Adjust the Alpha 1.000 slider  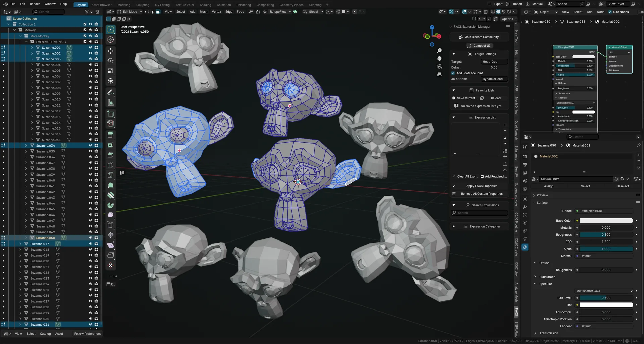(x=606, y=249)
